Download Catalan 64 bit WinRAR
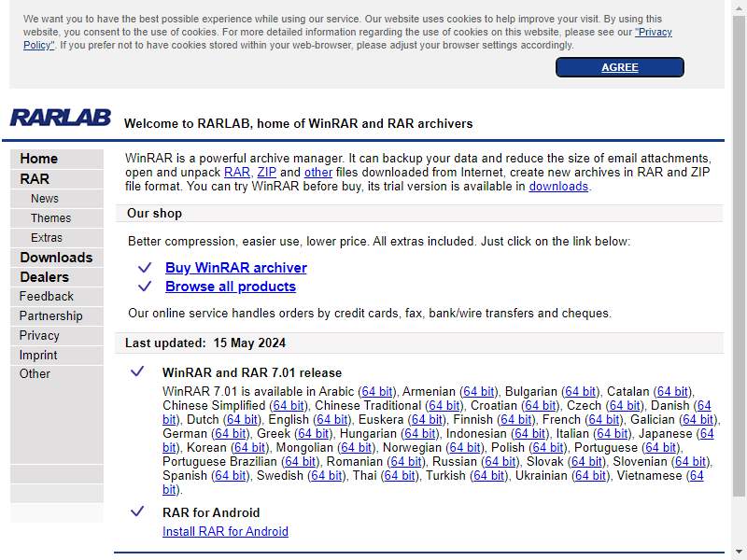This screenshot has height=560, width=747. point(672,391)
